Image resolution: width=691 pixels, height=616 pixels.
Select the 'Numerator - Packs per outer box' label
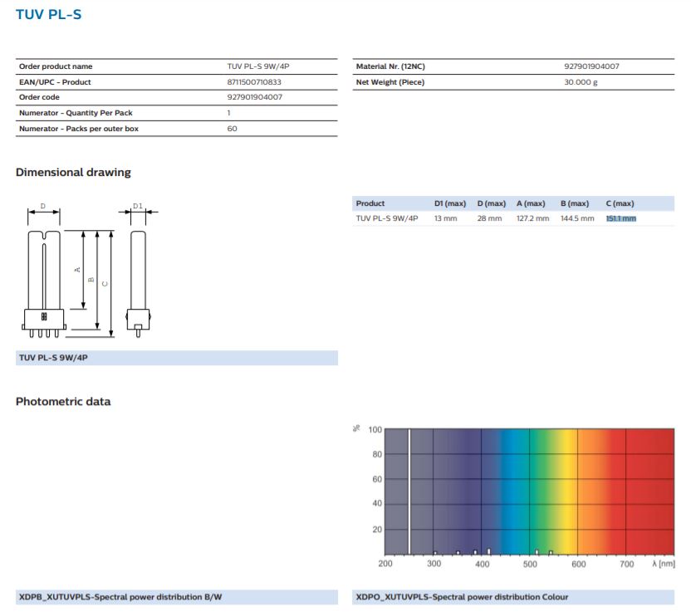coord(79,129)
